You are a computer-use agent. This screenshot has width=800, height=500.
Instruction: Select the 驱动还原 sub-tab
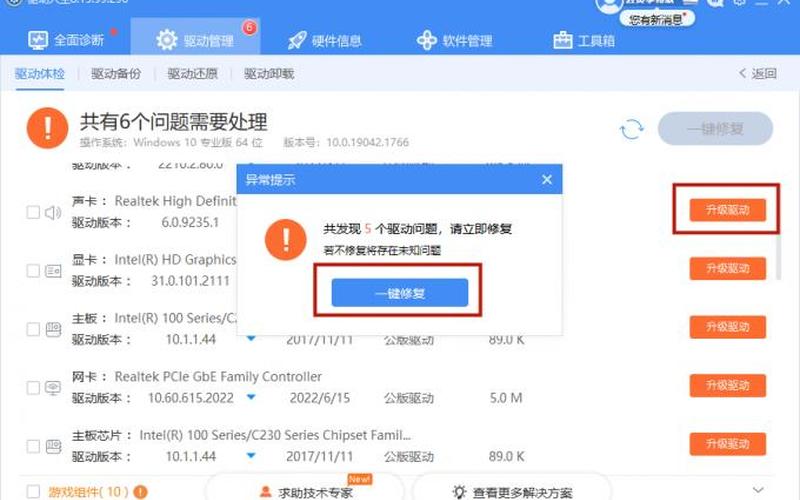point(192,74)
